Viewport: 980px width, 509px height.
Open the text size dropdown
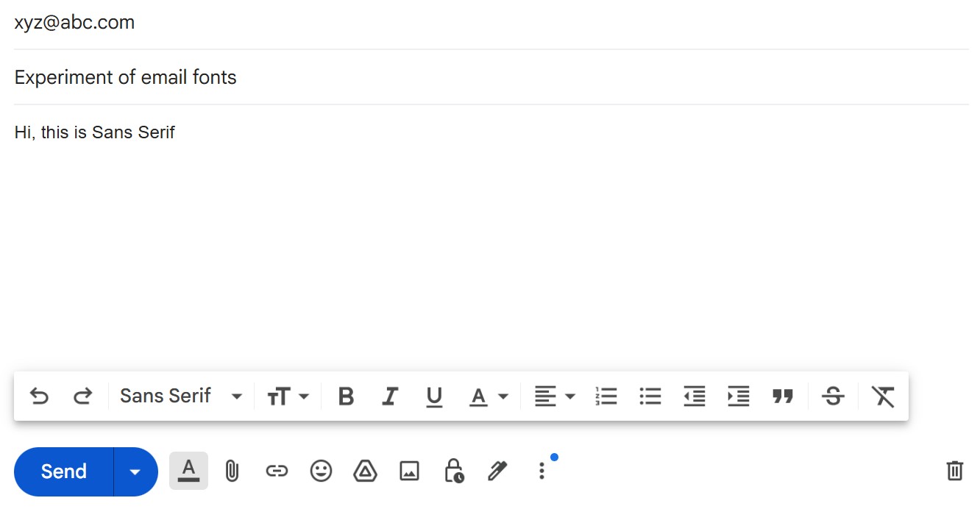click(x=288, y=396)
